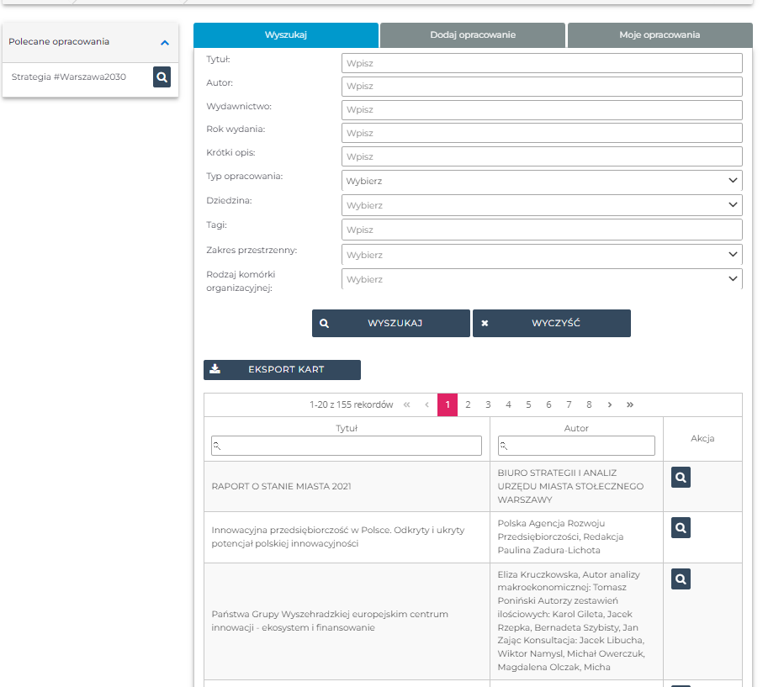Open details for RAPORT O STANIE MIASTA 2021
The height and width of the screenshot is (687, 784).
681,478
